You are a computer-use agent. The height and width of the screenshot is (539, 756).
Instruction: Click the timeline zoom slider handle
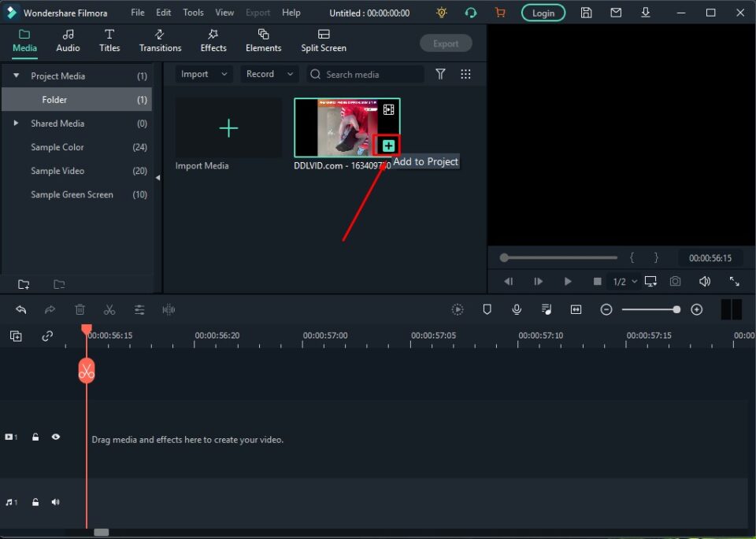[676, 310]
